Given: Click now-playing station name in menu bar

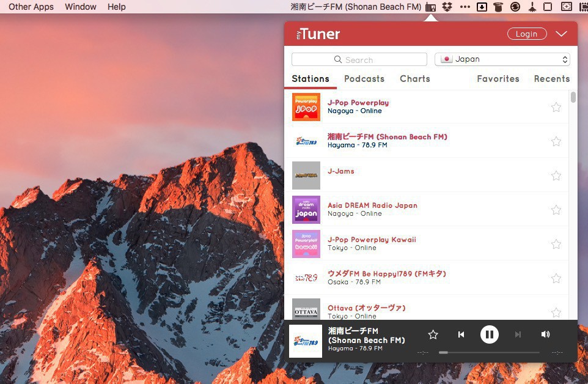Looking at the screenshot, I should (356, 7).
